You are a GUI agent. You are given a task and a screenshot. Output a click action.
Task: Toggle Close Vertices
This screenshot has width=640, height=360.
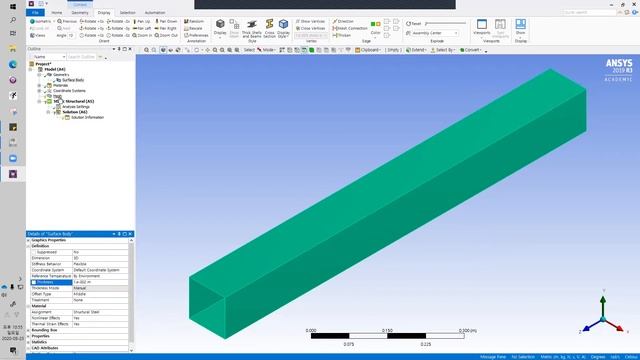pyautogui.click(x=310, y=28)
